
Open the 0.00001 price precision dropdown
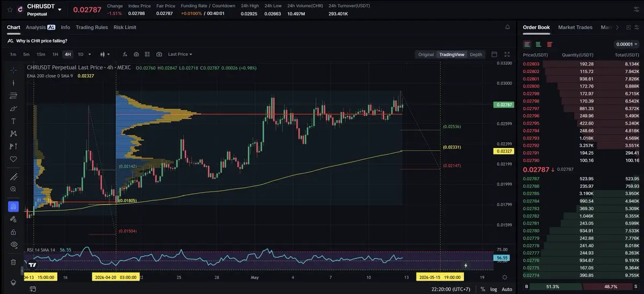626,44
